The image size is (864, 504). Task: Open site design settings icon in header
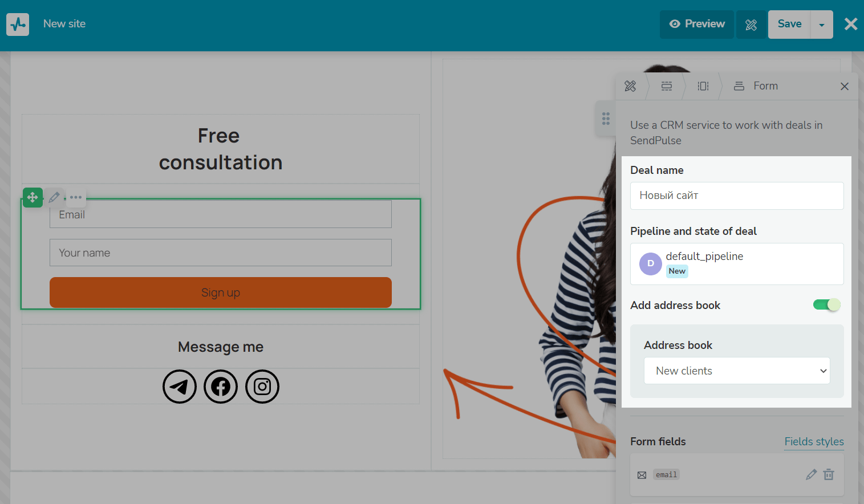point(751,25)
